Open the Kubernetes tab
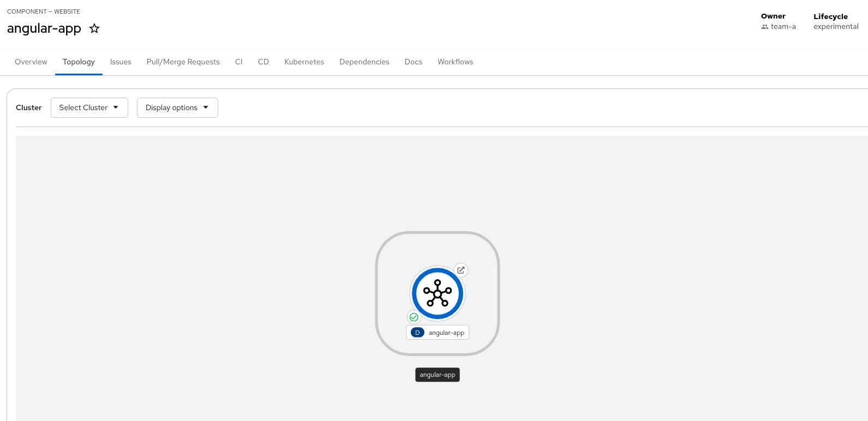The image size is (868, 421). pos(304,62)
